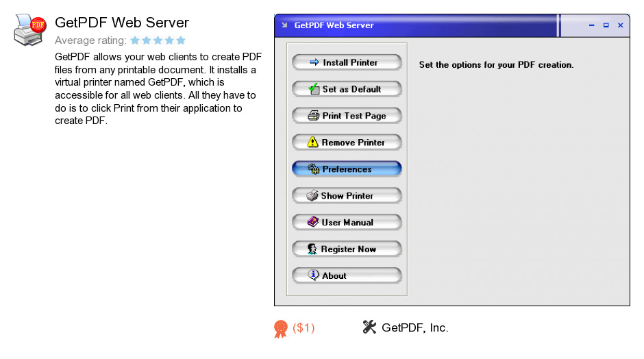Click the GetPDF printer app icon
The image size is (644, 359).
[30, 29]
